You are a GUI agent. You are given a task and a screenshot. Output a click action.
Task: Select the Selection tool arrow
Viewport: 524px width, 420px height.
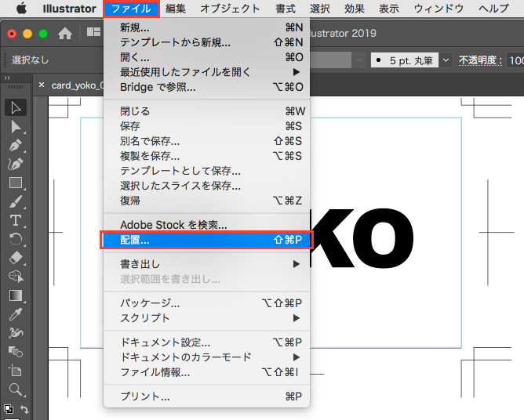pos(15,108)
